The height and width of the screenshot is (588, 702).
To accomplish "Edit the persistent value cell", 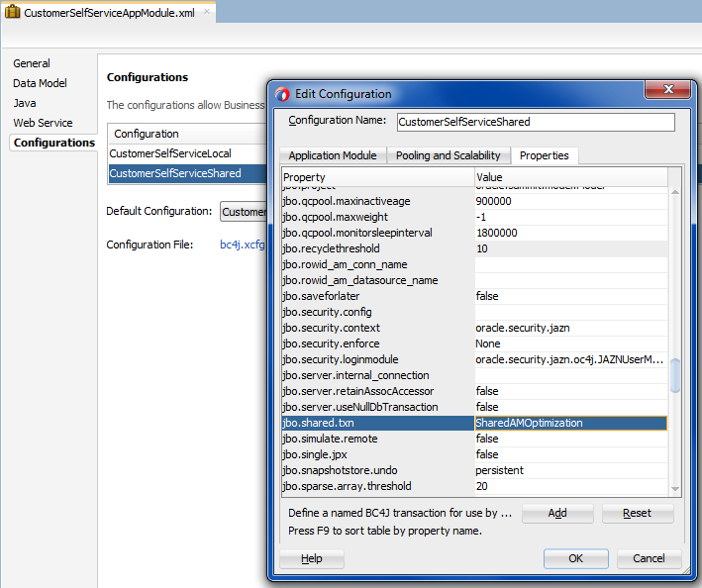I will (x=571, y=471).
